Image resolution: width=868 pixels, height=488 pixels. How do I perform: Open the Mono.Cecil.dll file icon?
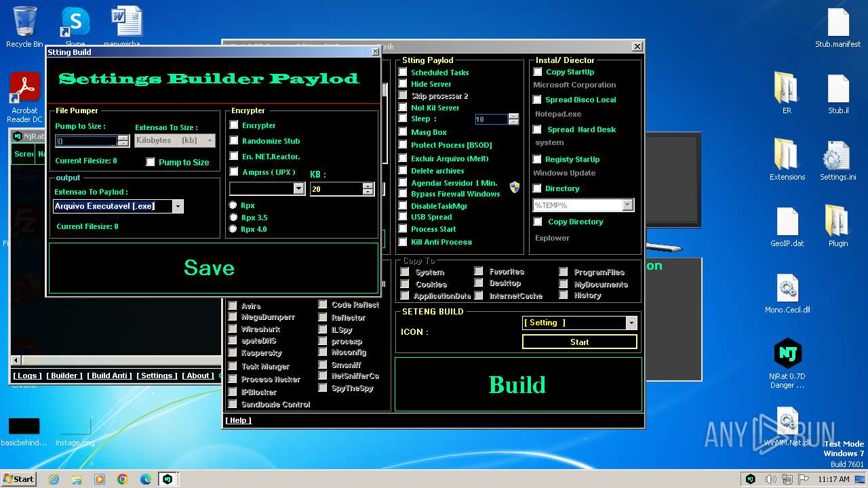tap(787, 292)
